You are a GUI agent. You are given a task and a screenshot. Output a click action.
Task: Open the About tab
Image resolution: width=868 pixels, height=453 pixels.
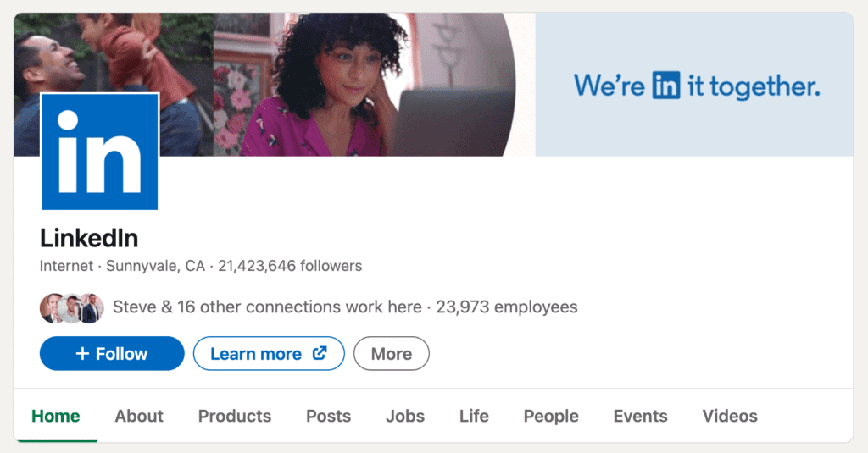pyautogui.click(x=139, y=416)
